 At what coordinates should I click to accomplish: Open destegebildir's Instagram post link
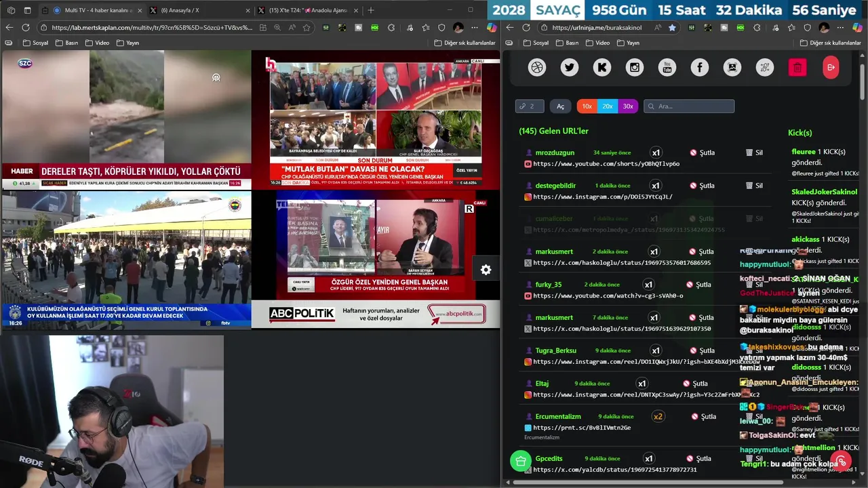coord(603,197)
